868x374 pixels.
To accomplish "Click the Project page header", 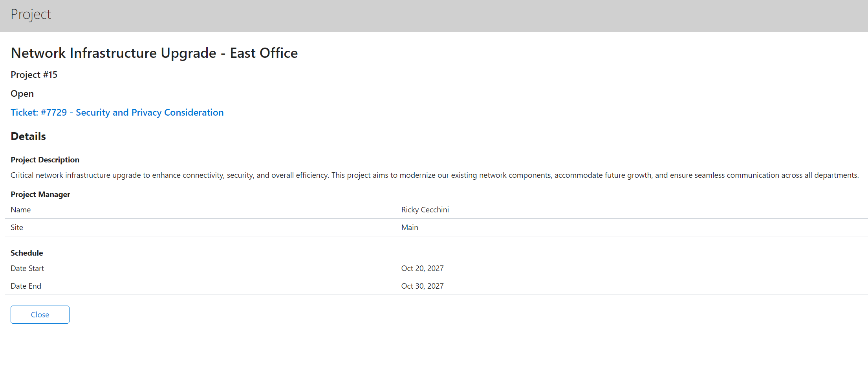I will (x=31, y=15).
